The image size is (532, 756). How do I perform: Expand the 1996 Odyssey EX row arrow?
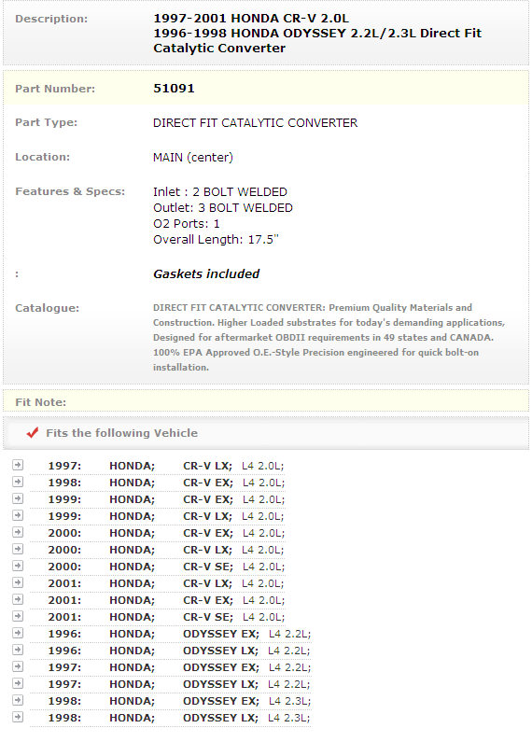click(18, 633)
